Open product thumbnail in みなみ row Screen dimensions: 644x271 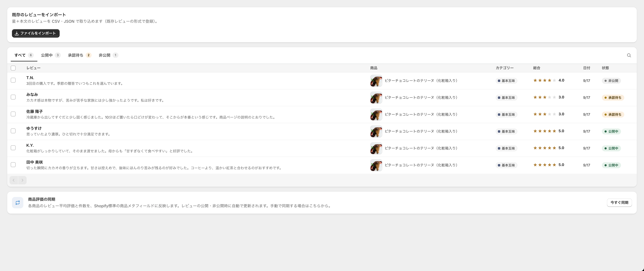click(376, 98)
